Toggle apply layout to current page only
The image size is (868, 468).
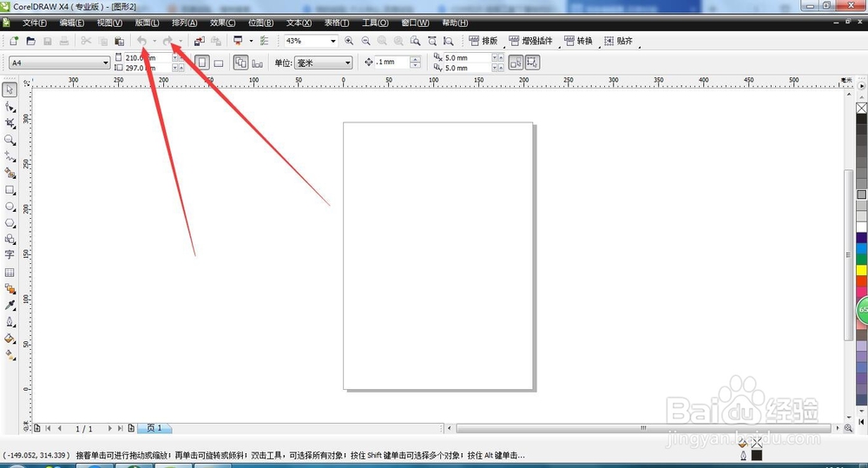point(258,63)
